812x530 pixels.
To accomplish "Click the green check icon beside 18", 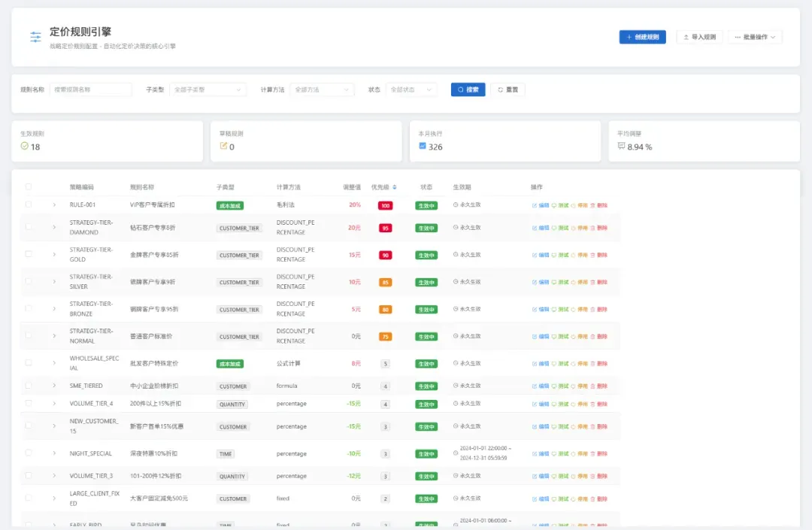I will click(24, 146).
